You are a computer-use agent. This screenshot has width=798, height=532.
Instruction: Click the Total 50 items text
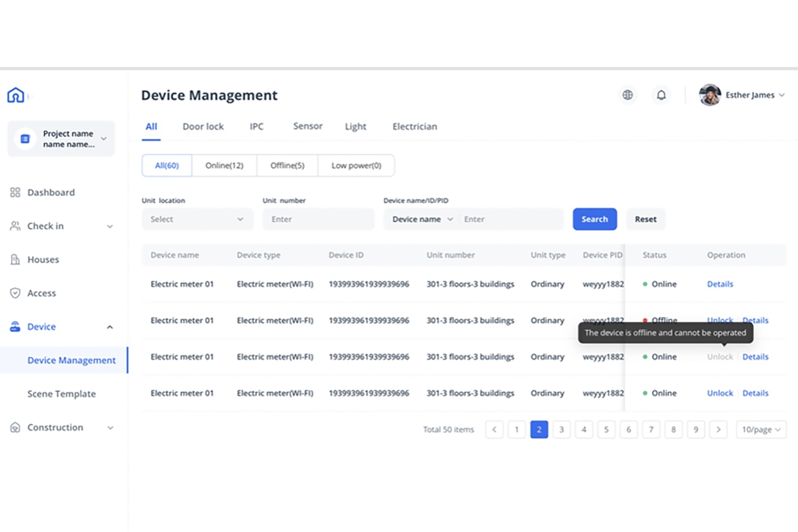(x=448, y=430)
